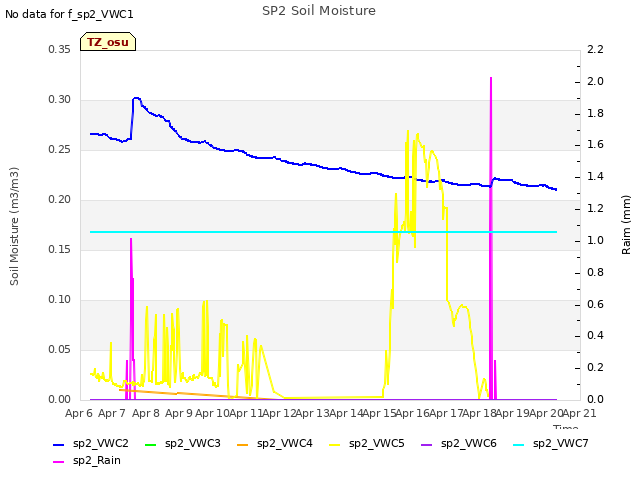Click the orange sp2_VWC4 legend color line
The width and height of the screenshot is (640, 480).
pos(242,444)
